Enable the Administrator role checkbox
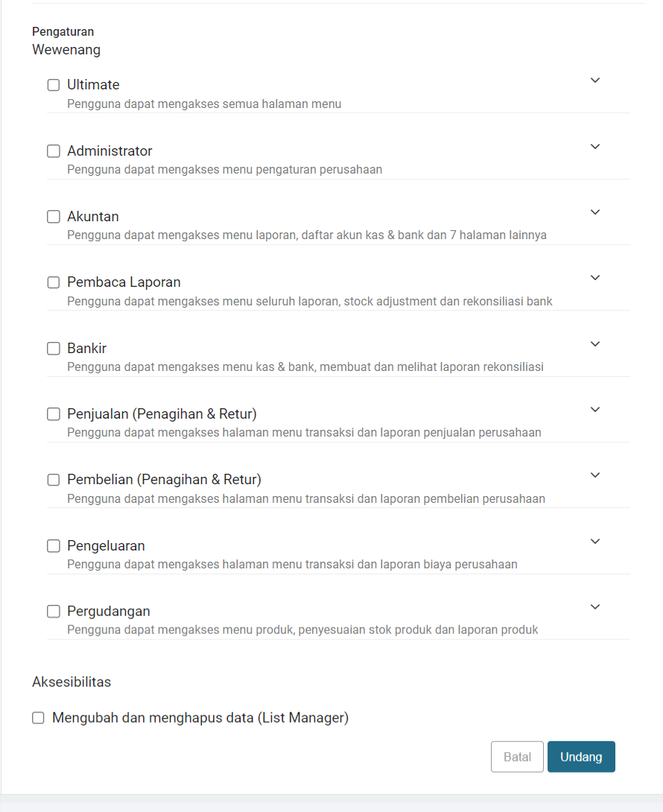Viewport: 663px width, 812px height. (x=54, y=150)
